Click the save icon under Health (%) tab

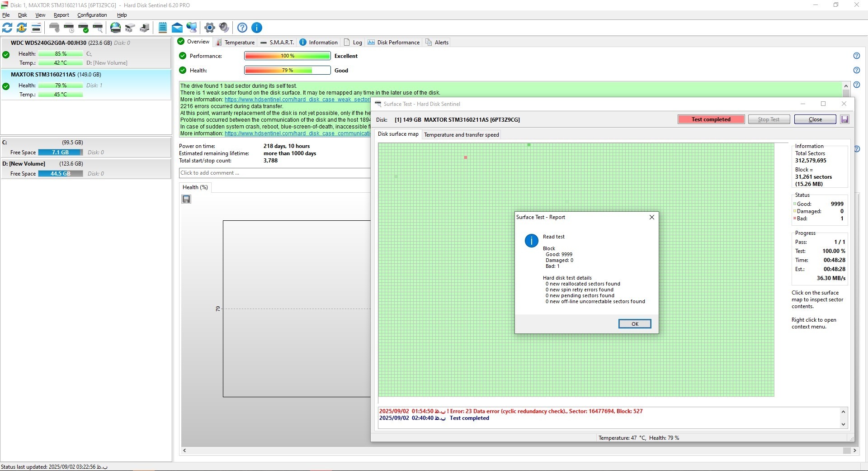186,199
